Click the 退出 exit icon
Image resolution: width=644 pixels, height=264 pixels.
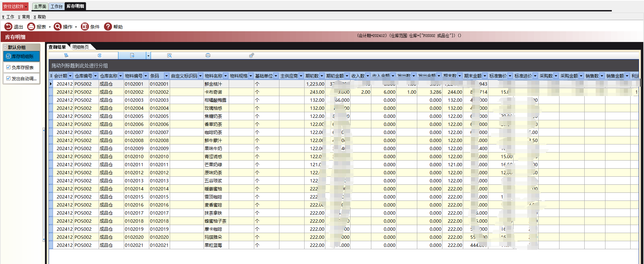point(8,27)
